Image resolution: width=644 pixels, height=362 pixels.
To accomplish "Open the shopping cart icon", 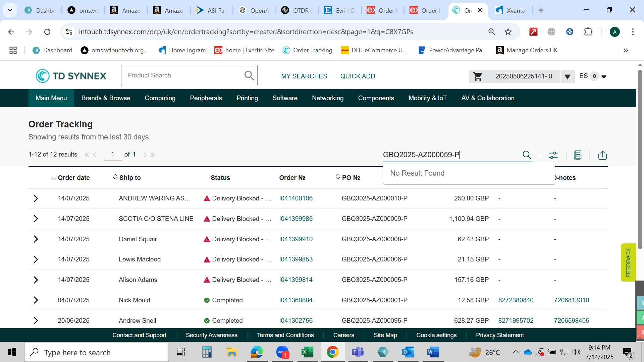I will point(478,76).
